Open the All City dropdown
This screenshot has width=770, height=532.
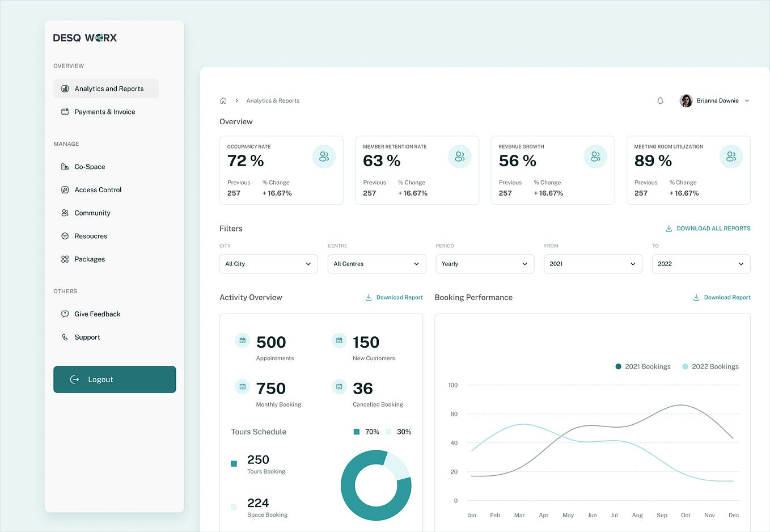coord(268,264)
